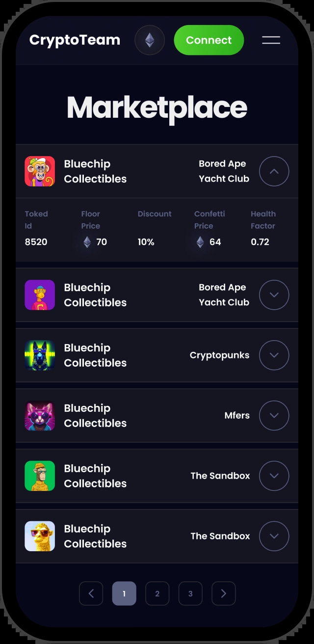The width and height of the screenshot is (314, 644).
Task: Open the hamburger menu
Action: (x=271, y=40)
